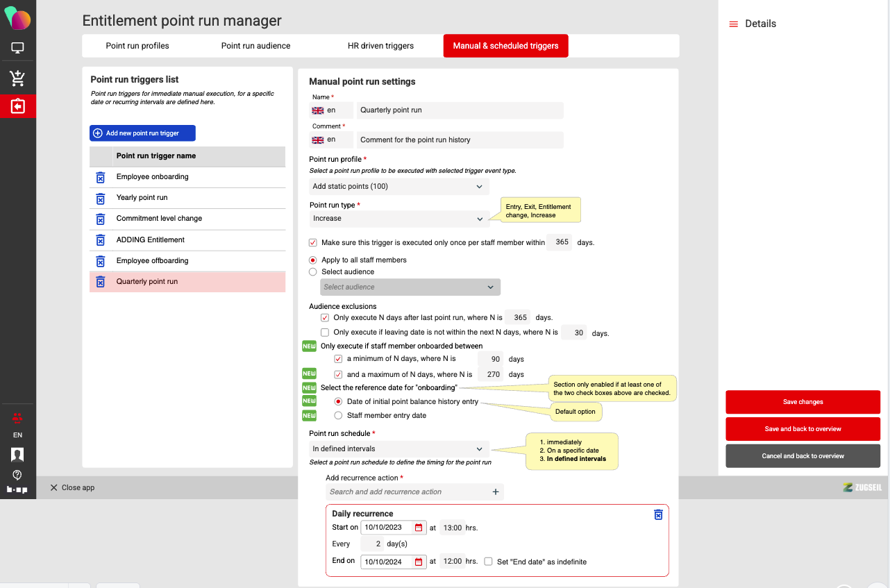Open the Start on date calendar picker
Screen dimensions: 890x588
(x=419, y=528)
